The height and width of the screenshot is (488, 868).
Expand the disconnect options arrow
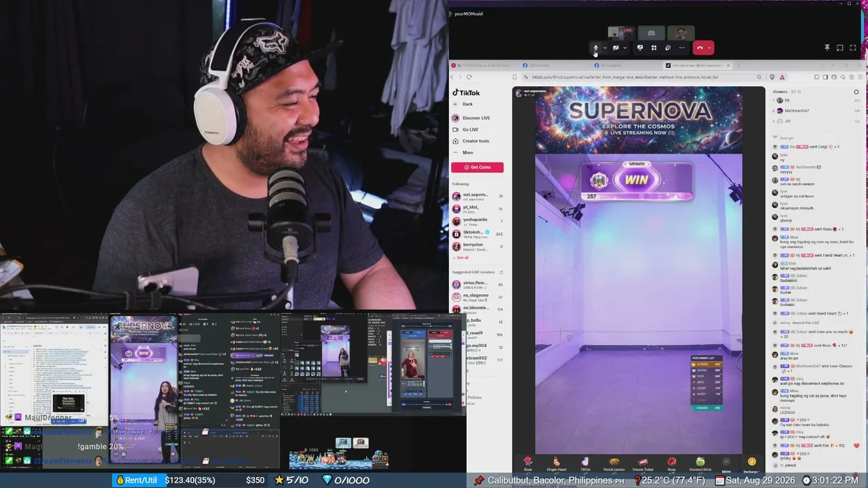click(x=709, y=48)
